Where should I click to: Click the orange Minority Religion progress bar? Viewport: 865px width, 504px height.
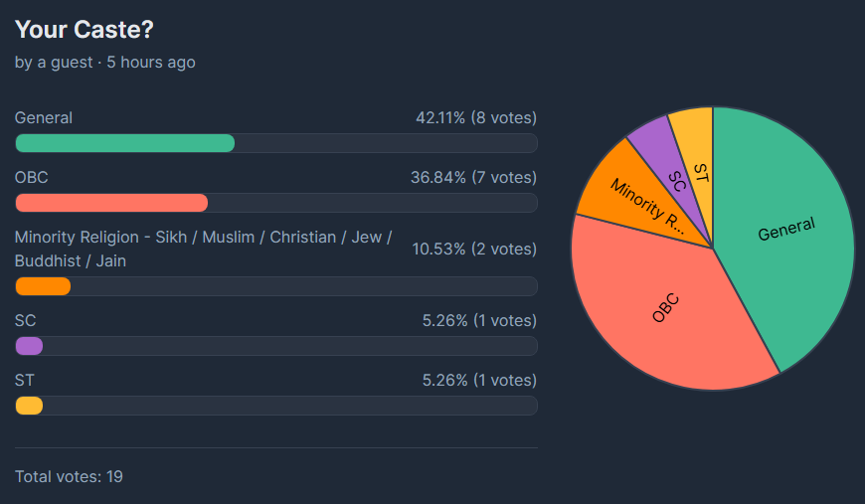click(x=43, y=286)
